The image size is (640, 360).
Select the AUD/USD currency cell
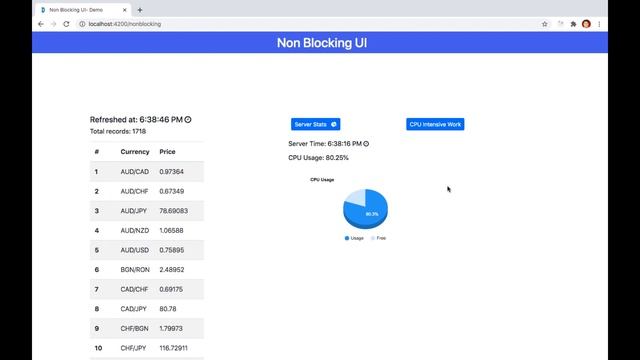coord(135,250)
